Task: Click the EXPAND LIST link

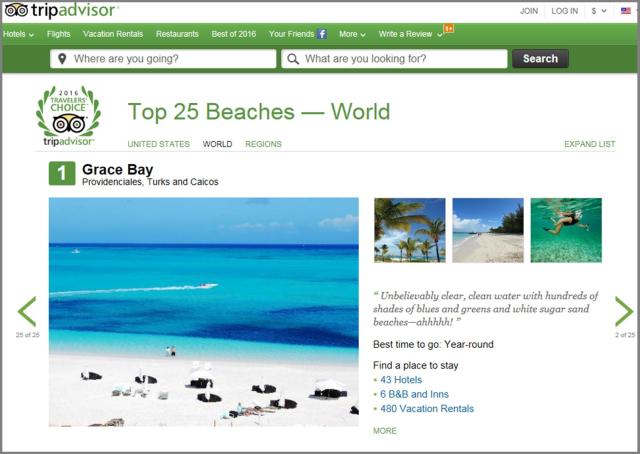Action: (590, 144)
